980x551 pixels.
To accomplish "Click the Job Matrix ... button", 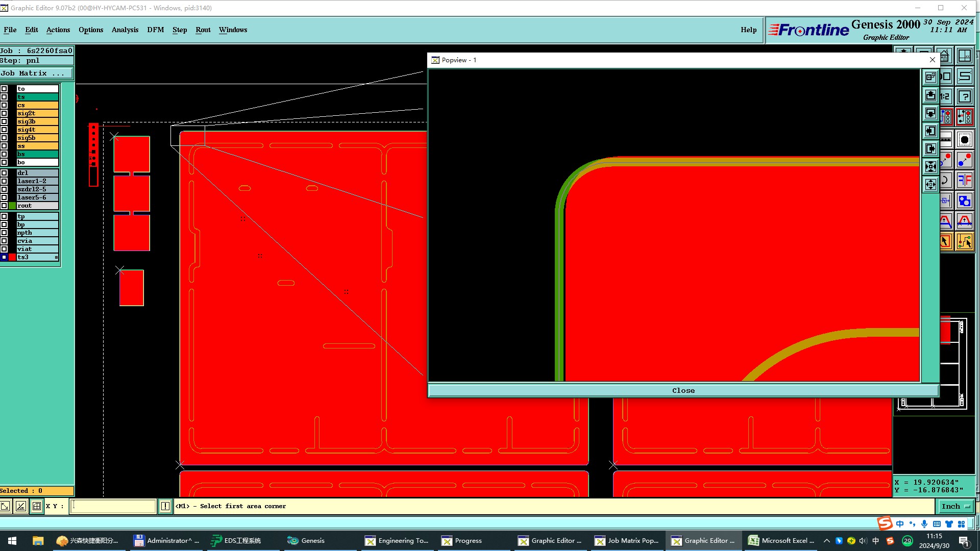I will coord(37,73).
